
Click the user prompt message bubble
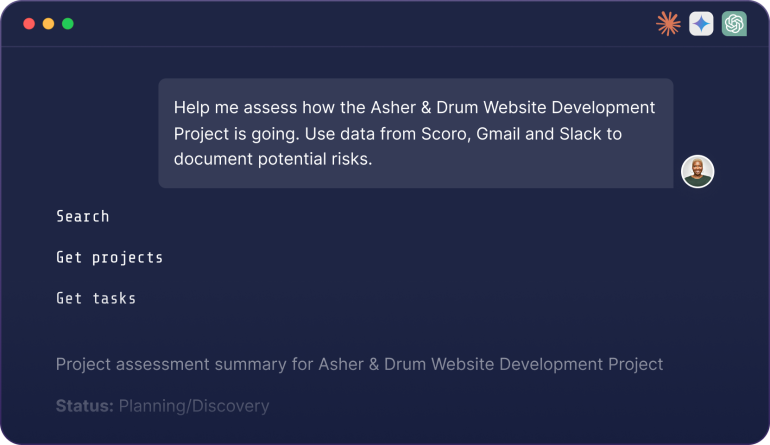415,133
